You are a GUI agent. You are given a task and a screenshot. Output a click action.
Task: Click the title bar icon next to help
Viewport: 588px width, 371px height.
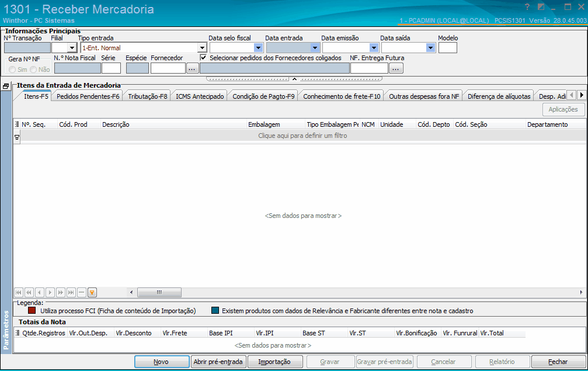pyautogui.click(x=541, y=7)
